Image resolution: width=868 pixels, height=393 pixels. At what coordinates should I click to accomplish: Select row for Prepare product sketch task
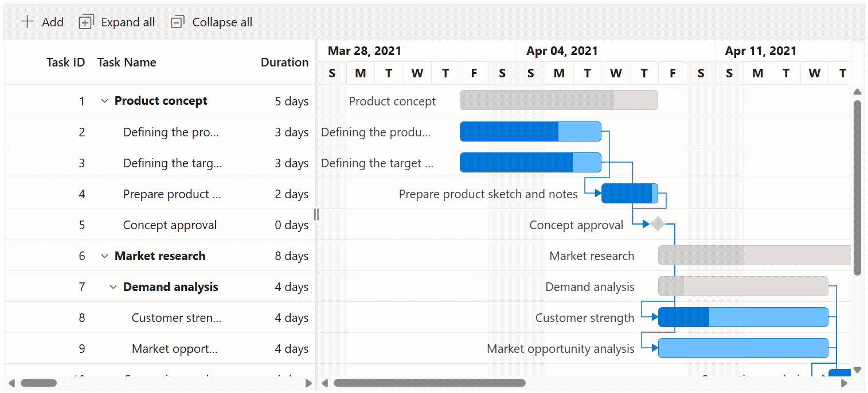pyautogui.click(x=172, y=194)
